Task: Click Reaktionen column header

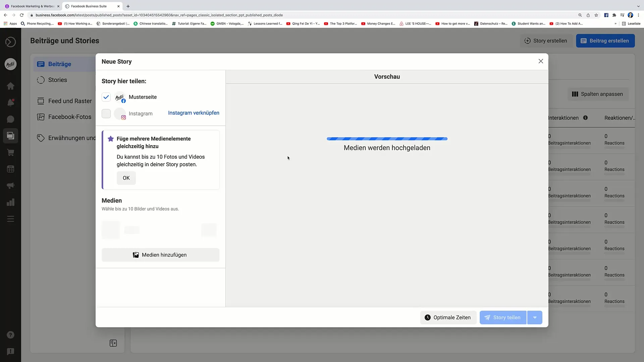Action: click(620, 118)
